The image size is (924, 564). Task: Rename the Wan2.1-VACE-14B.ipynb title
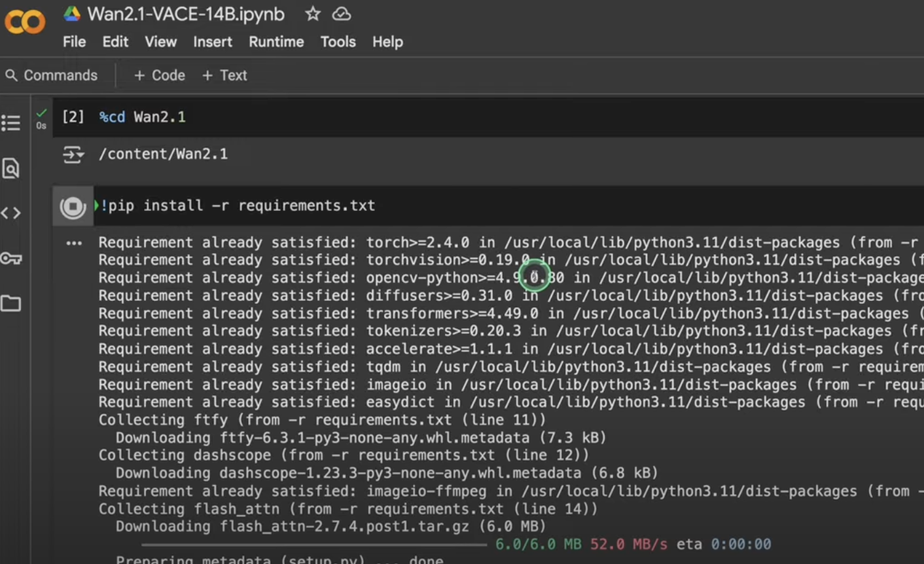tap(185, 14)
